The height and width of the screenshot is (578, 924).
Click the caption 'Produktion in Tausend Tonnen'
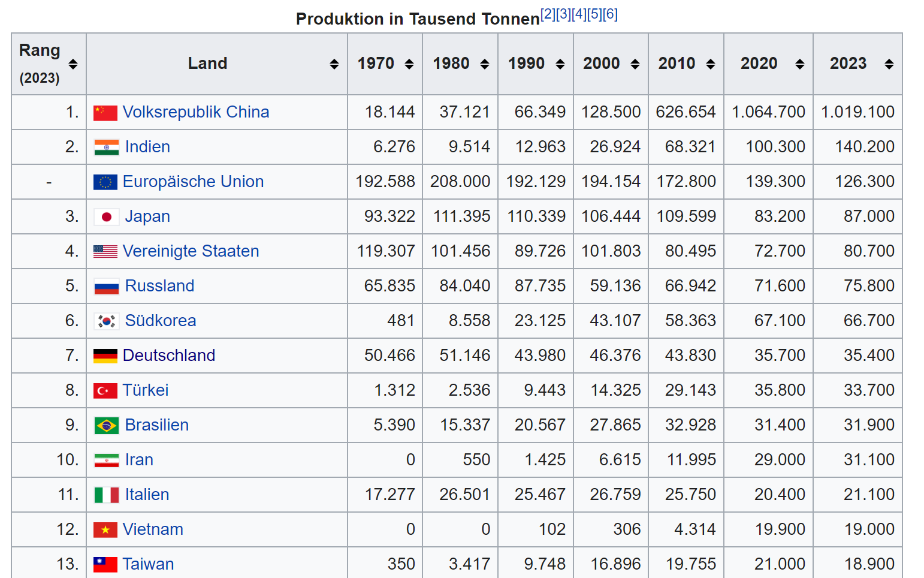tap(418, 19)
